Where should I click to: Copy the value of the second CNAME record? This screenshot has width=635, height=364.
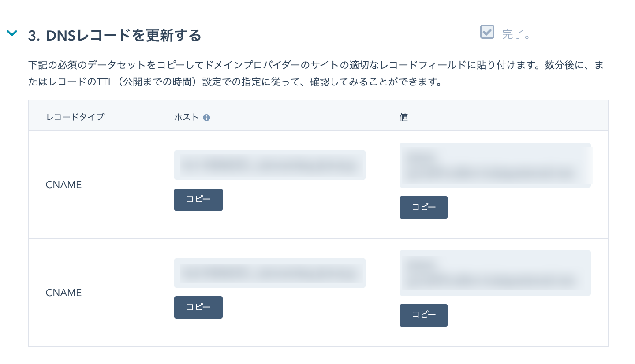coord(424,315)
